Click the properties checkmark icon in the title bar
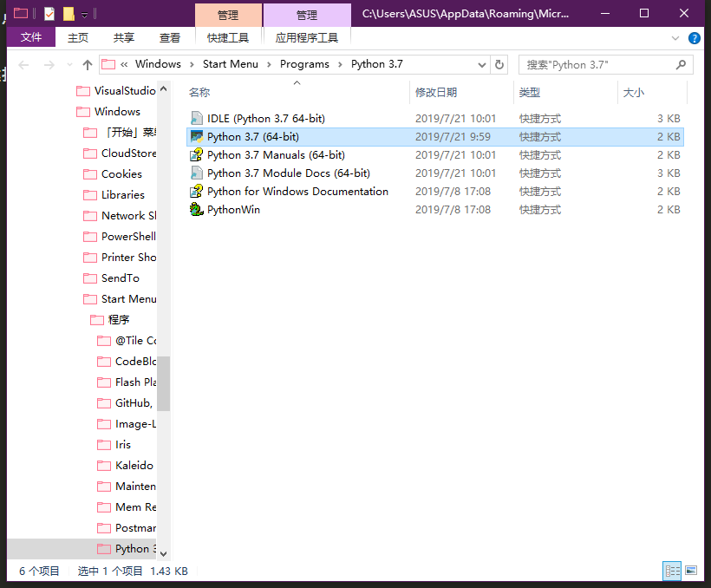The width and height of the screenshot is (711, 588). (49, 14)
